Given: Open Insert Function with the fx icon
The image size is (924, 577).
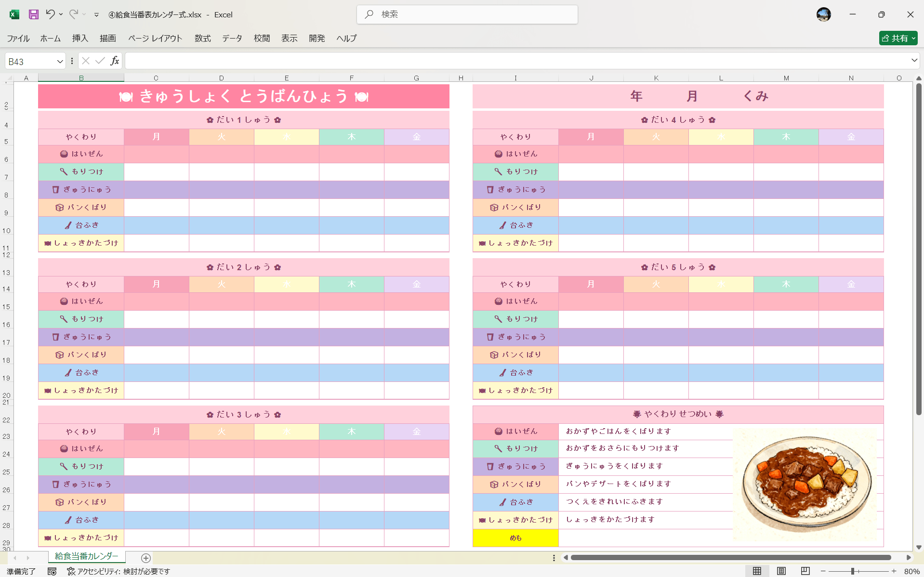Looking at the screenshot, I should (115, 61).
